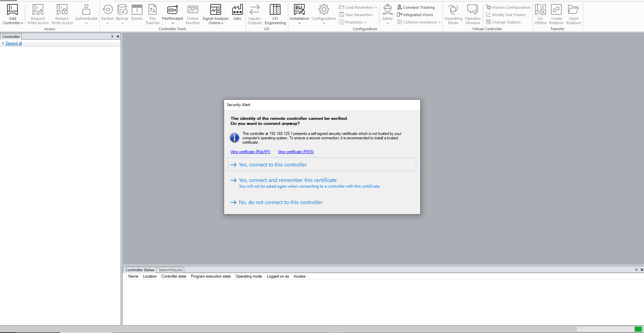Expand the Add Controller dropdown arrow
This screenshot has width=644, height=333.
point(22,23)
